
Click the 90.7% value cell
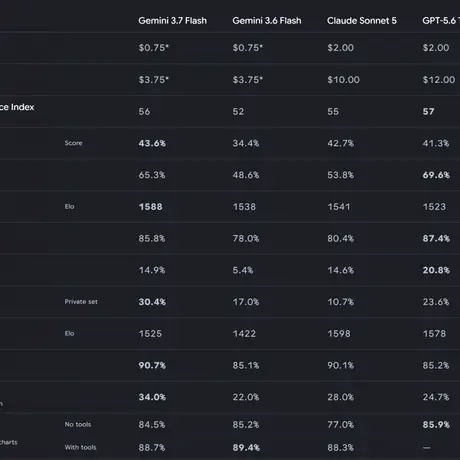152,365
